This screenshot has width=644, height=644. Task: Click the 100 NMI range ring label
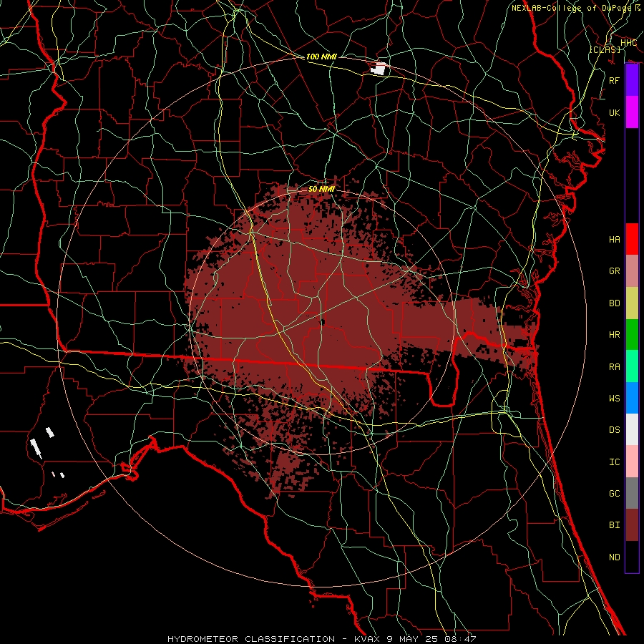321,57
